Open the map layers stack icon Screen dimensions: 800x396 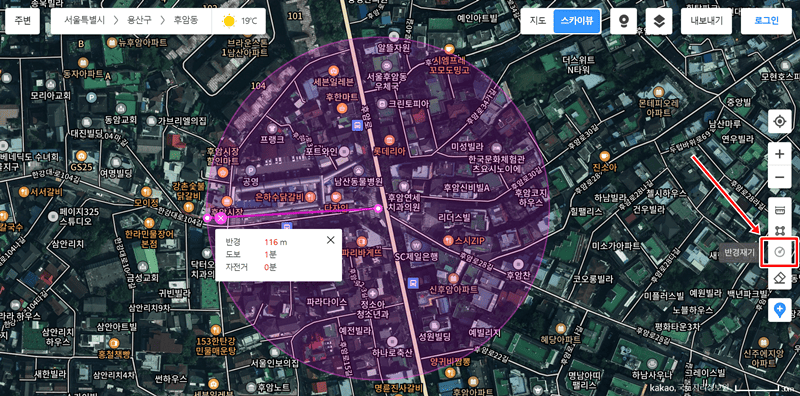point(659,21)
